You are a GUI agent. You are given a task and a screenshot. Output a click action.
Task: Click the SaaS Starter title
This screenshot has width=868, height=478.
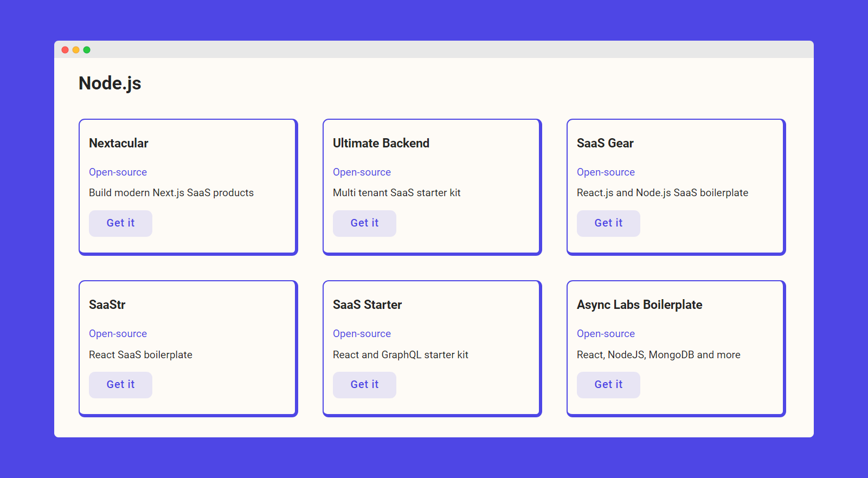pos(367,305)
